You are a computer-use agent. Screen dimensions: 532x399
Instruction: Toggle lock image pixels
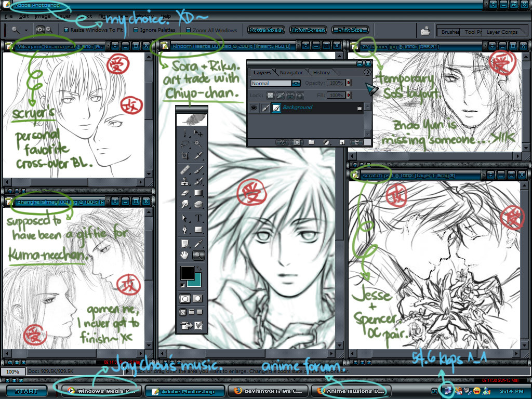pos(280,96)
